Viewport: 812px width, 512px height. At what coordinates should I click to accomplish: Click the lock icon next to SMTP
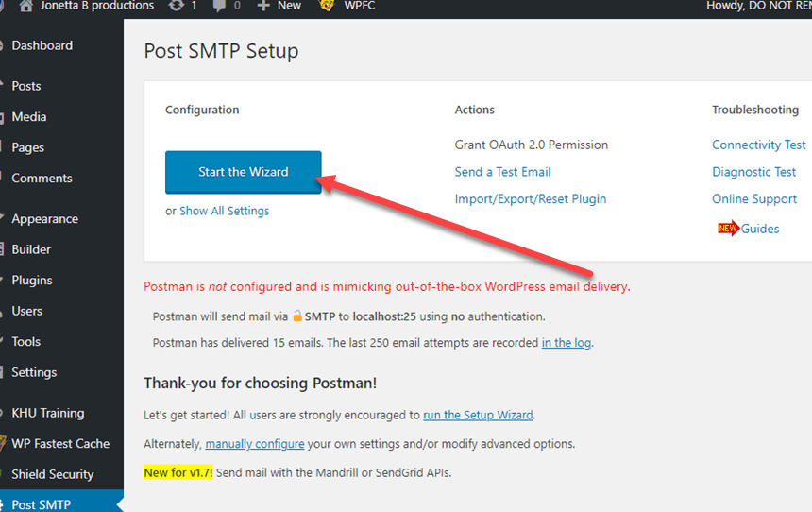click(297, 316)
